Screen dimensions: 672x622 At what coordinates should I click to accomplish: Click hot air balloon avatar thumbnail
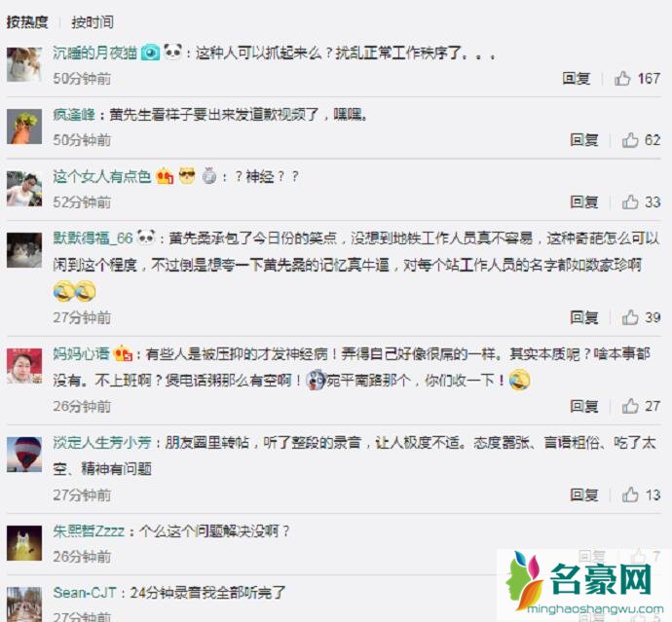coord(24,454)
